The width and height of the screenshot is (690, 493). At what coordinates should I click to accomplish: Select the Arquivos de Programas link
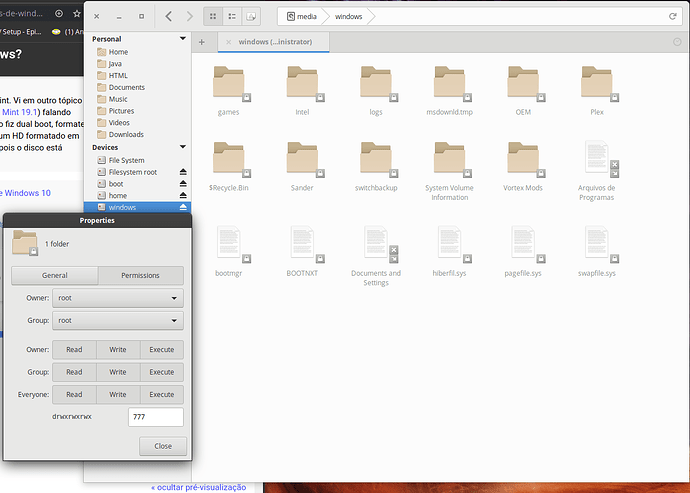[x=597, y=171]
